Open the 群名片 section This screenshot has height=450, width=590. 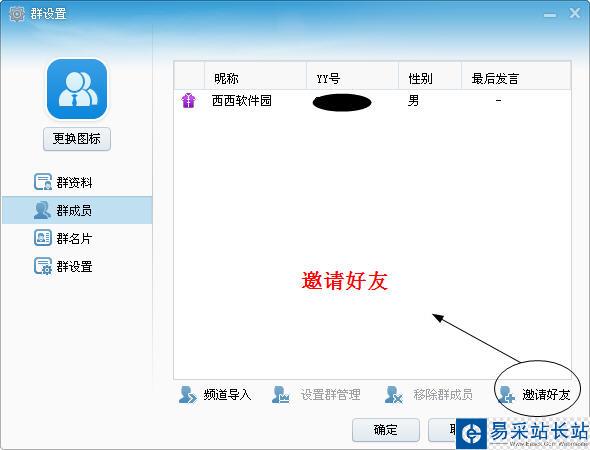click(x=77, y=238)
